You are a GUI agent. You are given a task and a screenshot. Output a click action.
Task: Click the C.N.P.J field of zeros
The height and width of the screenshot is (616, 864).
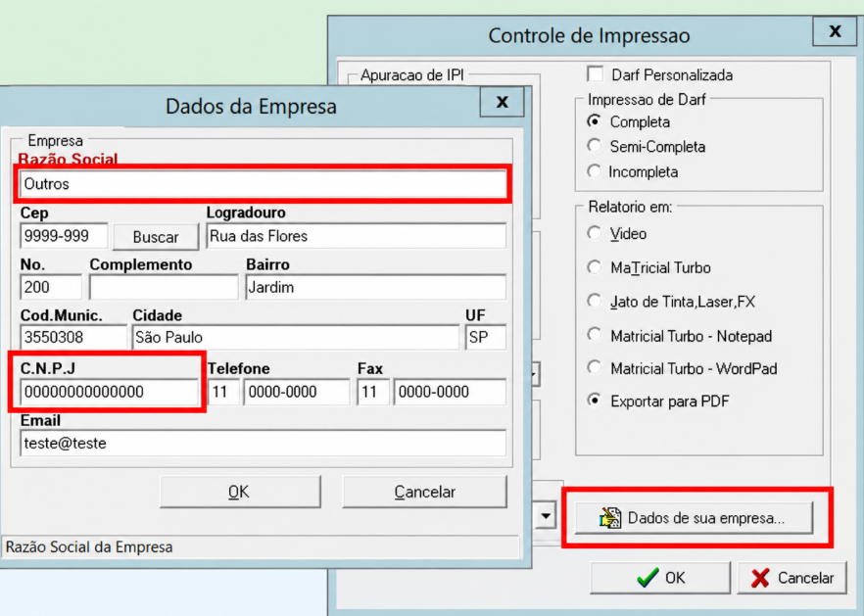(x=109, y=392)
